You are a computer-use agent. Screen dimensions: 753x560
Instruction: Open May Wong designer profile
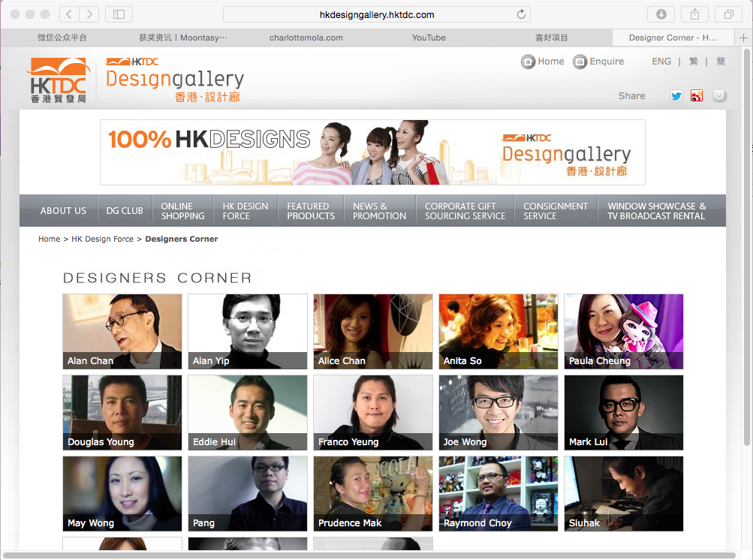point(122,494)
